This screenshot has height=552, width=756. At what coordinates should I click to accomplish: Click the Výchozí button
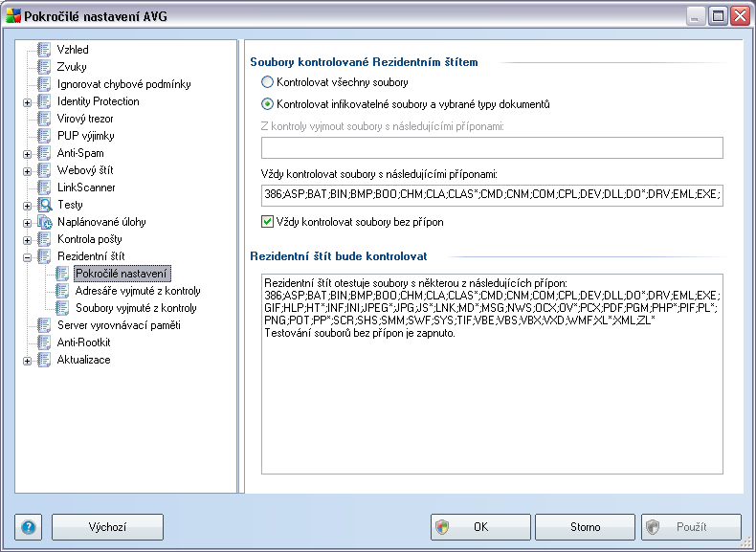click(x=107, y=527)
